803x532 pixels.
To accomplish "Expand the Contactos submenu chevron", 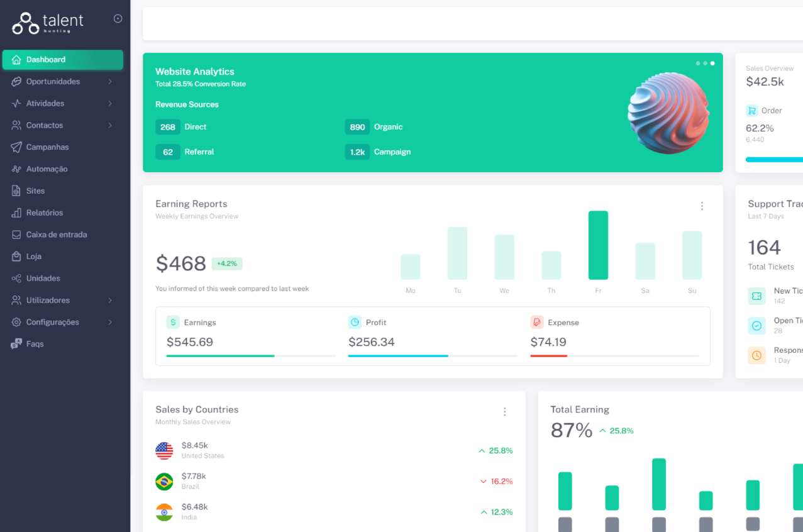I will click(x=110, y=126).
